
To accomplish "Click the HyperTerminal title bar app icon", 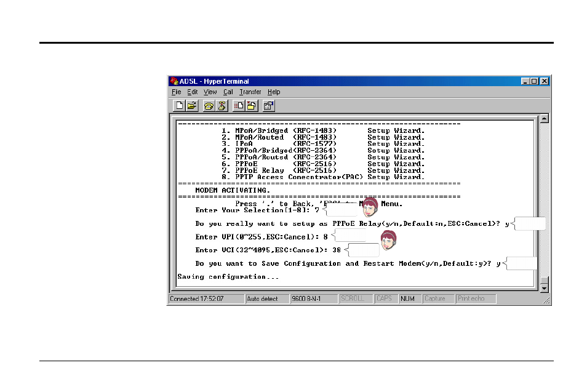I will [x=174, y=81].
